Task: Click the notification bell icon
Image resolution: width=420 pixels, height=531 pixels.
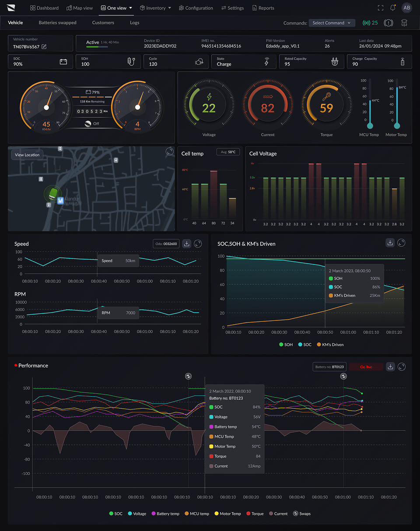Action: [x=393, y=8]
